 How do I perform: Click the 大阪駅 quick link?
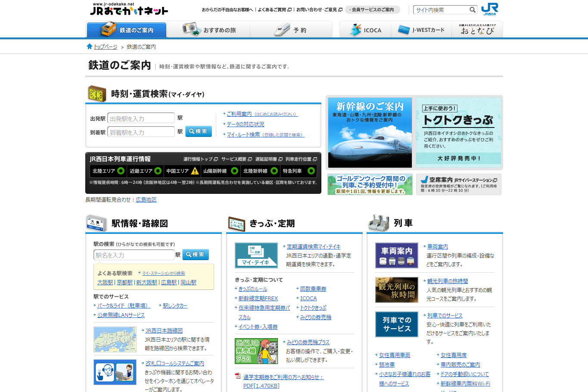[105, 283]
